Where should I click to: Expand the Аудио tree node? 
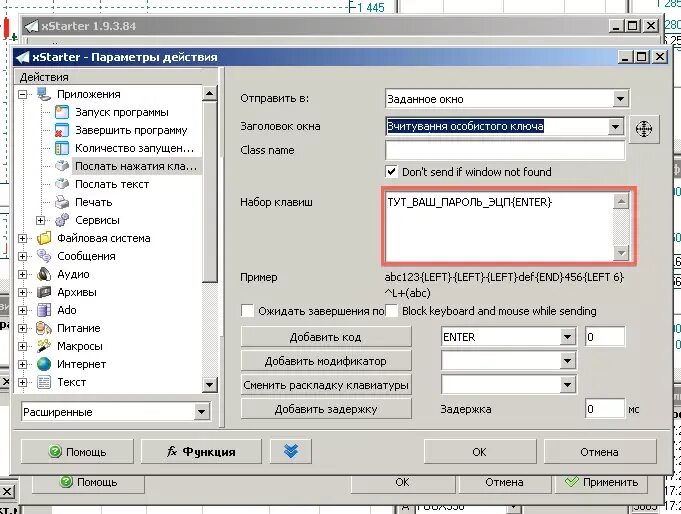(x=23, y=274)
